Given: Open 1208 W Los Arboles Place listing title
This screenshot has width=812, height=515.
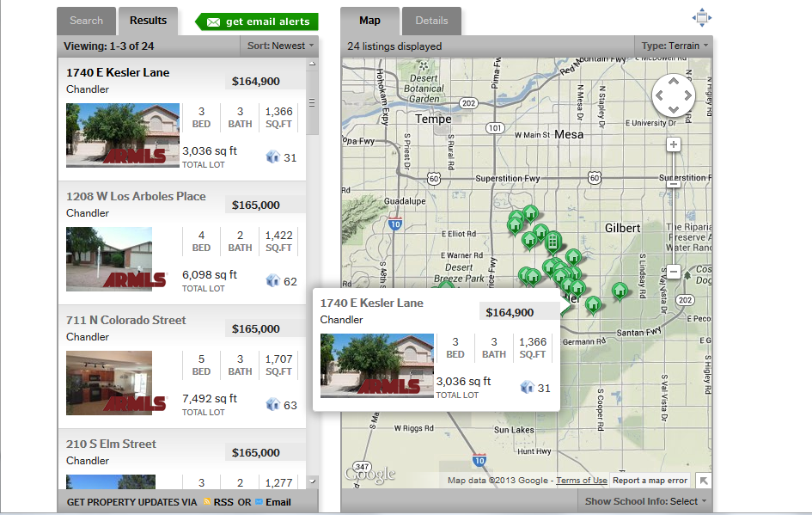Looking at the screenshot, I should (x=136, y=196).
